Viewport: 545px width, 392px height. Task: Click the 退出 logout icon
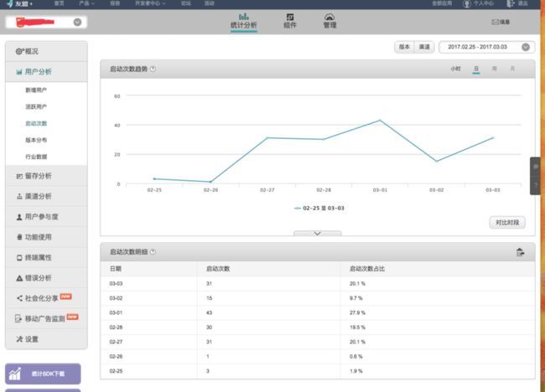(x=511, y=4)
